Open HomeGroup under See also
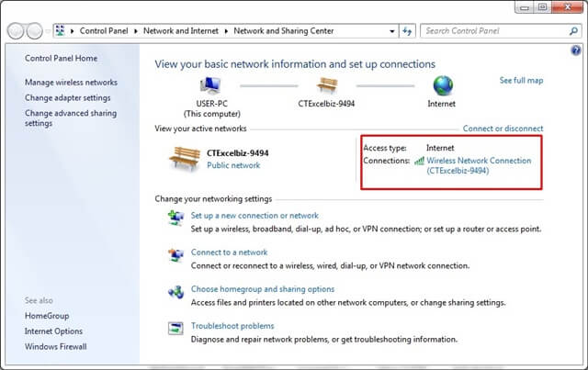The image size is (588, 370). coord(47,316)
